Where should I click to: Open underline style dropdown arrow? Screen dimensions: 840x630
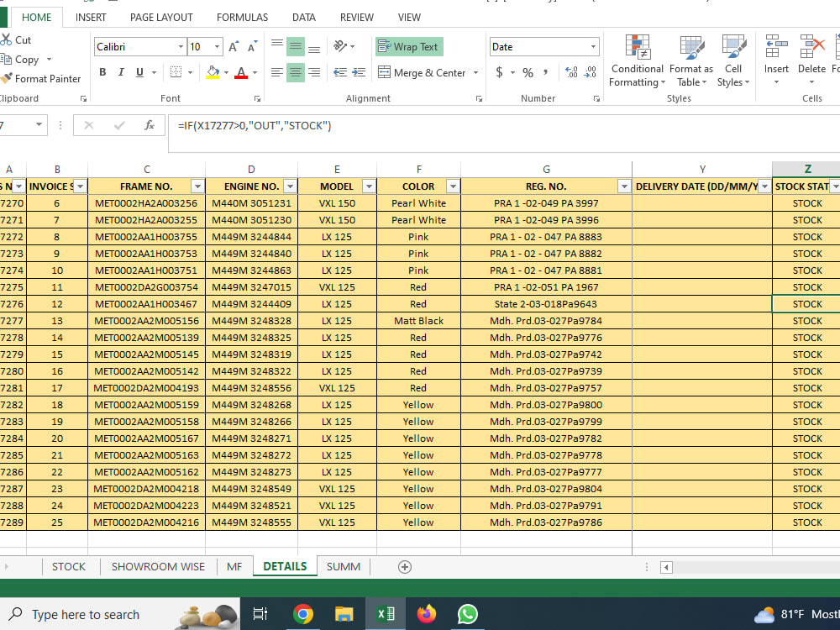pyautogui.click(x=155, y=72)
